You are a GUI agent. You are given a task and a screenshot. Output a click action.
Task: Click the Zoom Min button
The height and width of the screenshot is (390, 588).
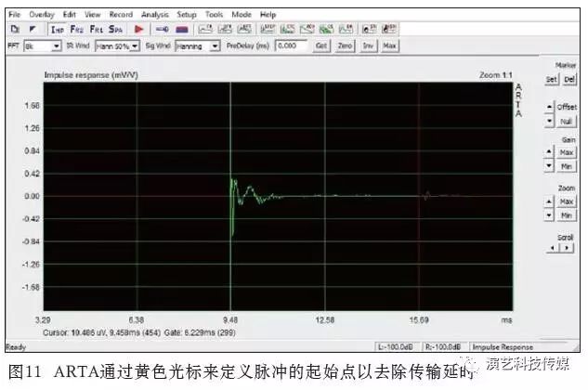coord(567,215)
